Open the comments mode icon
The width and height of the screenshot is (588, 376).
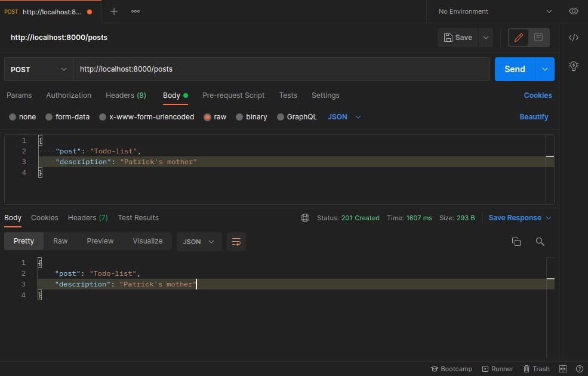[x=538, y=38]
